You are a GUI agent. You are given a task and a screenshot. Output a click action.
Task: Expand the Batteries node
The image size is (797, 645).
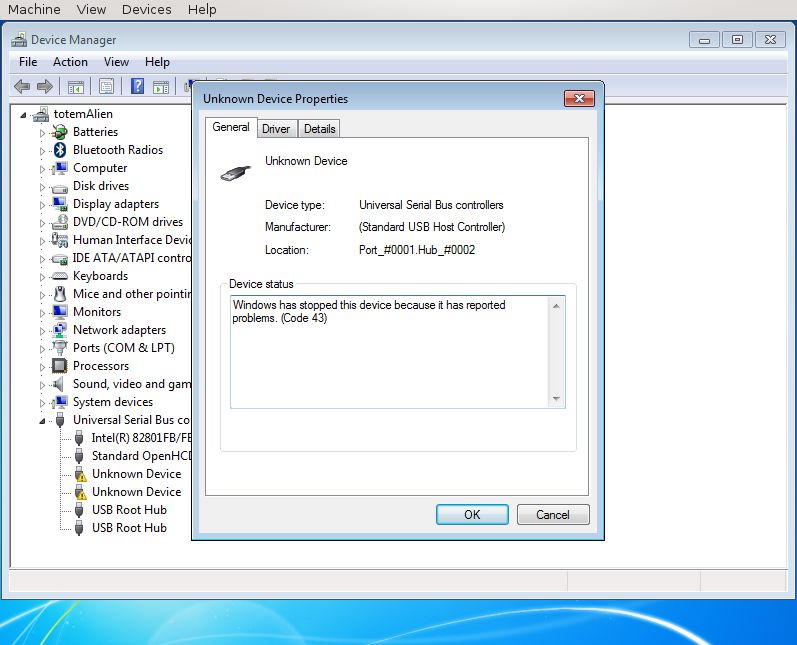(42, 133)
